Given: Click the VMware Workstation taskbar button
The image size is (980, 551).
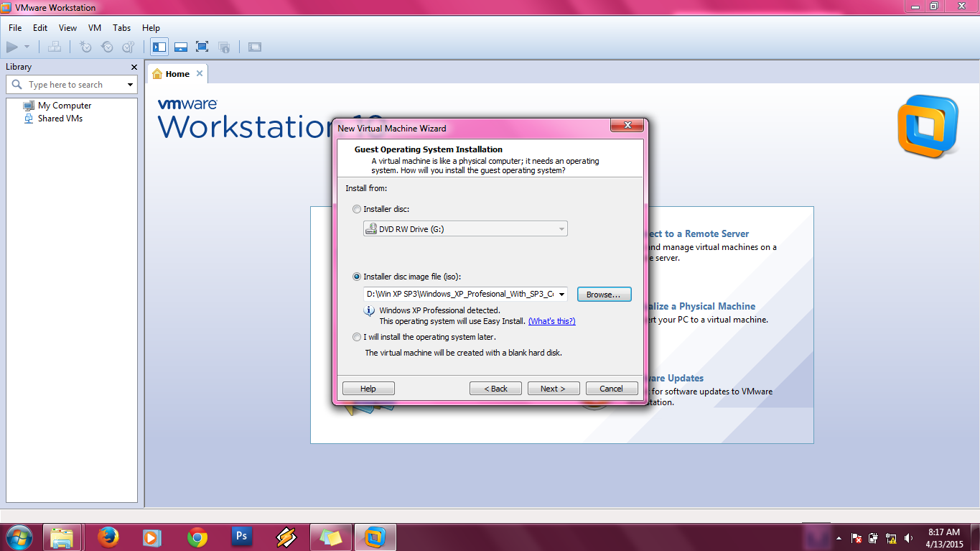Looking at the screenshot, I should point(375,537).
